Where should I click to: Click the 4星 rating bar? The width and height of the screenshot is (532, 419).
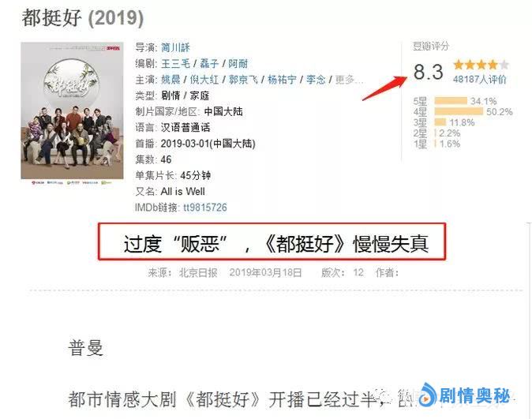click(x=459, y=111)
